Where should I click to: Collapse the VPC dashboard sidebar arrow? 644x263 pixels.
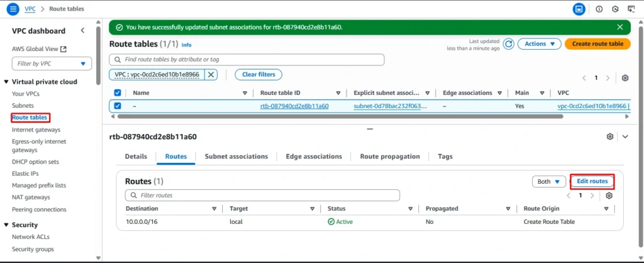82,31
